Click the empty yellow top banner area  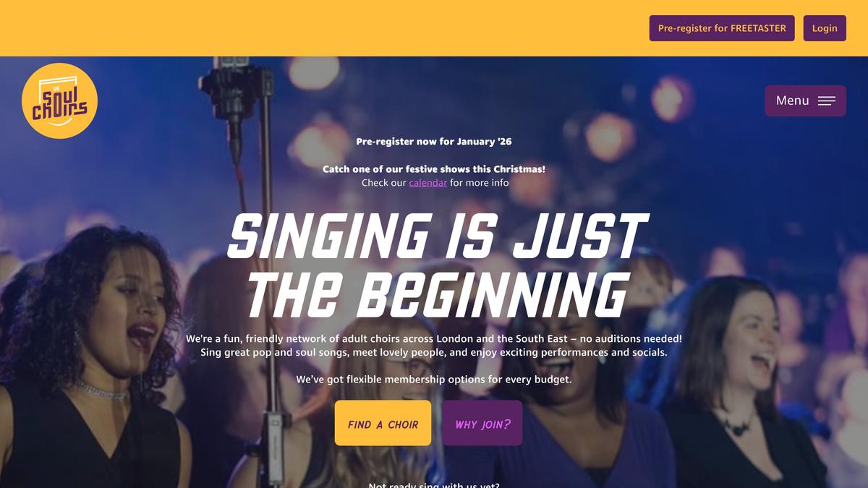pos(318,28)
